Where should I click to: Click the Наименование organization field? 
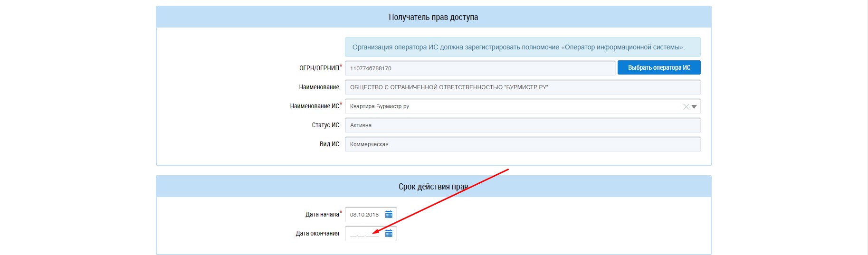point(523,87)
